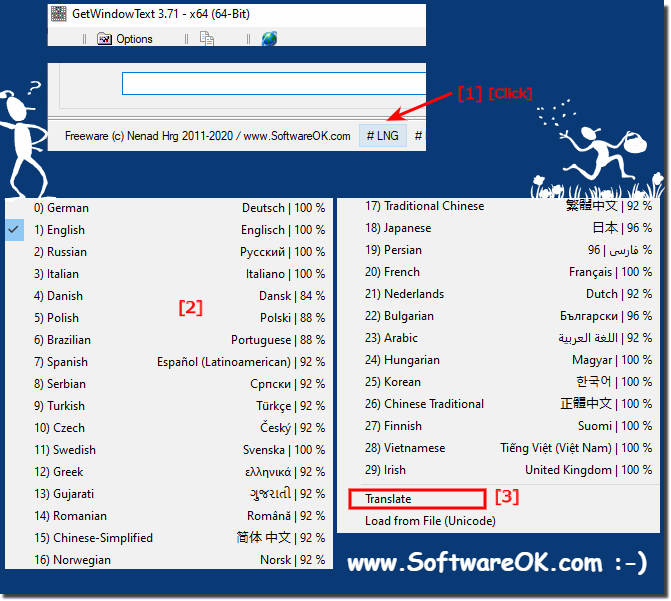Click the copy documents toolbar icon
Image resolution: width=671 pixels, height=601 pixels.
click(x=207, y=39)
